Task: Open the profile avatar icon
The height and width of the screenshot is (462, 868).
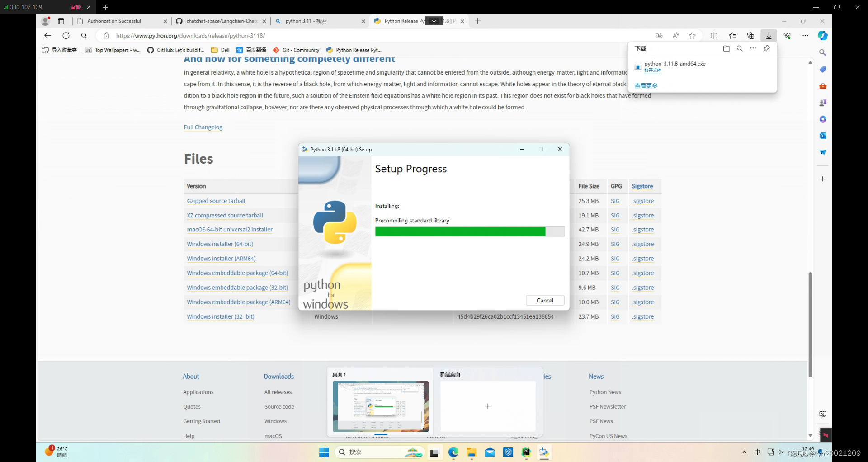Action: 45,21
